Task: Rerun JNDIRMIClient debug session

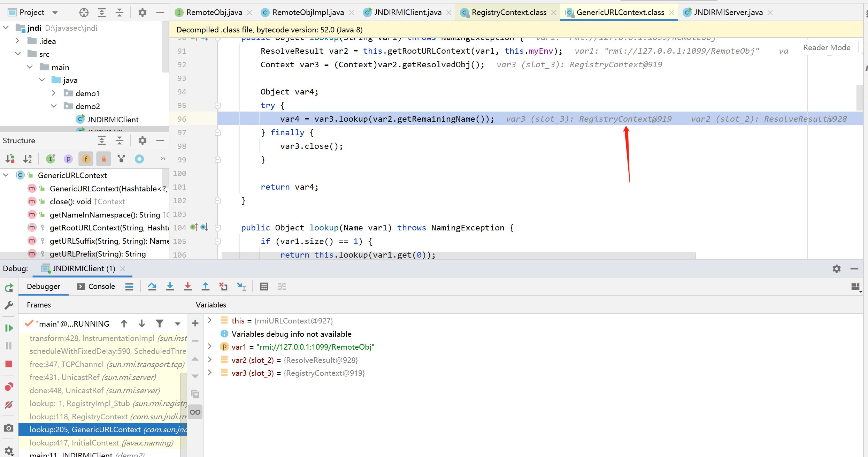Action: point(9,288)
